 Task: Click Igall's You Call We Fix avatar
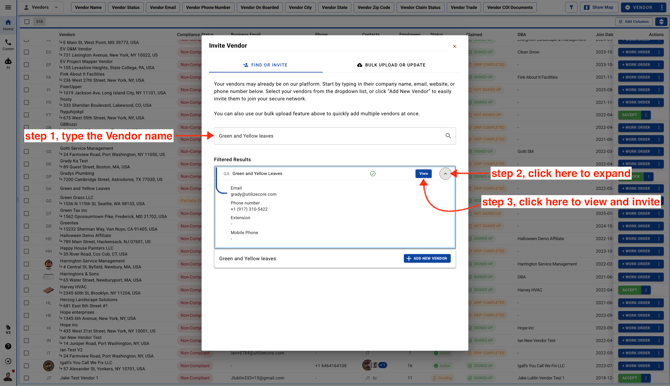coord(48,365)
